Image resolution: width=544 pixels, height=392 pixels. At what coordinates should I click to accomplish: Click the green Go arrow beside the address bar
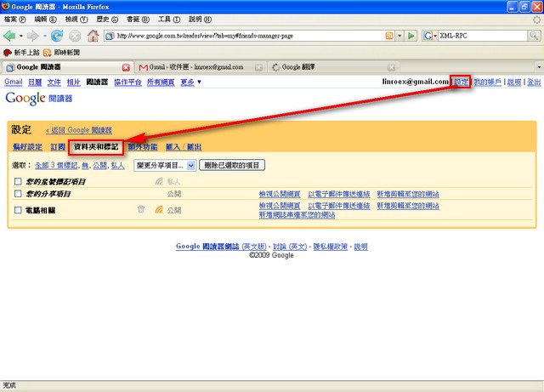click(411, 36)
